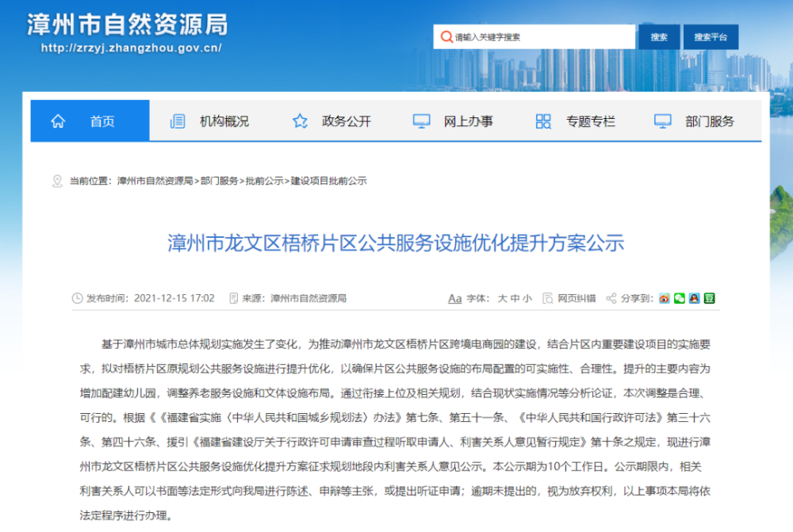This screenshot has width=793, height=532.
Task: Set font size to 小
Action: click(x=527, y=298)
